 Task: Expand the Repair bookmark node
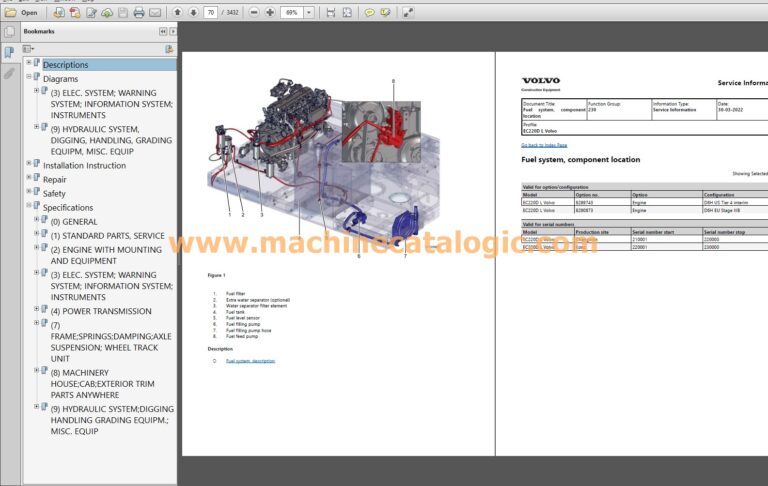tap(29, 177)
